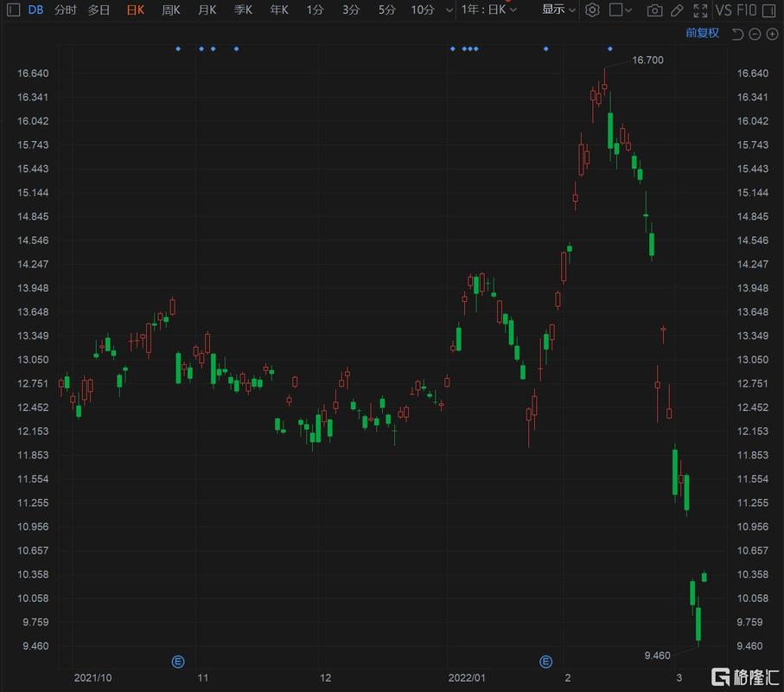The height and width of the screenshot is (692, 784).
Task: Enter fullscreen chart mode
Action: click(x=700, y=10)
